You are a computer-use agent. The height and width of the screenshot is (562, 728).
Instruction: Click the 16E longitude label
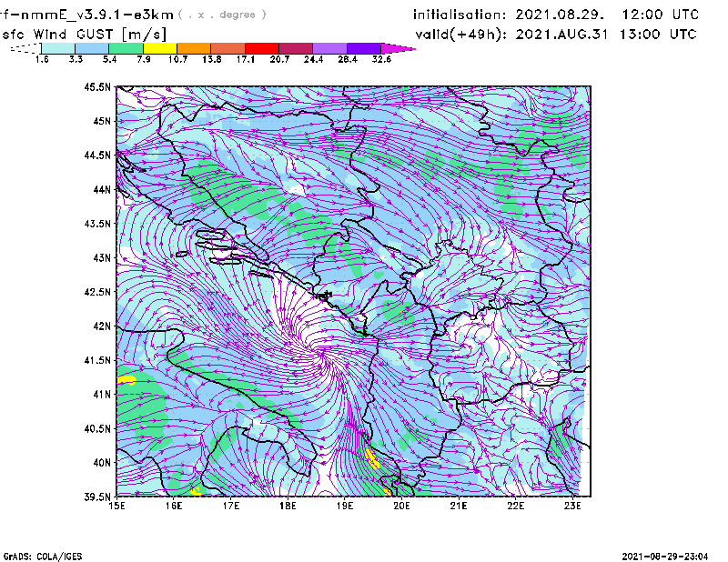(x=174, y=506)
